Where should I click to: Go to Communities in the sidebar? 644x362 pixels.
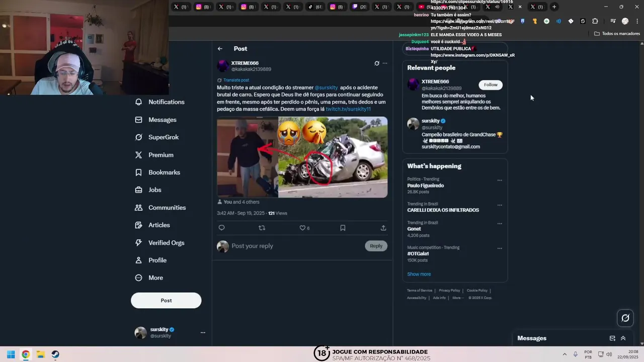pos(160,208)
